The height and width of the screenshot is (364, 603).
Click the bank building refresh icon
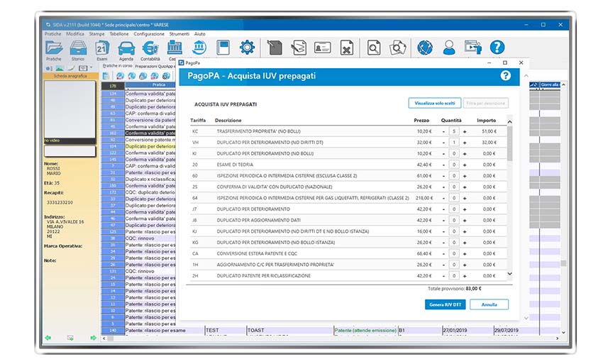[199, 48]
